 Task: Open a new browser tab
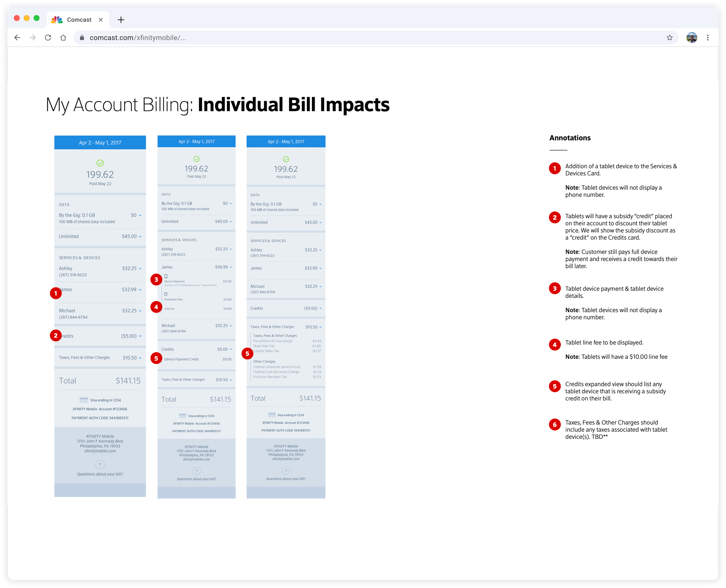121,20
